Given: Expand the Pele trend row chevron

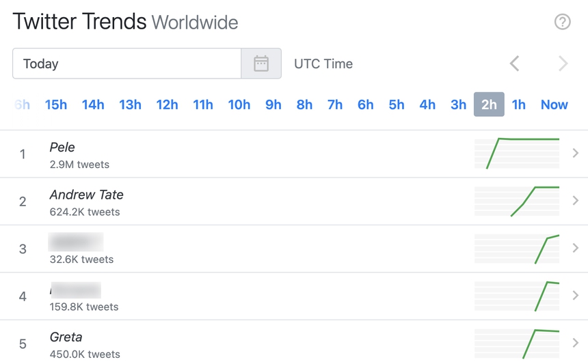Looking at the screenshot, I should point(575,154).
